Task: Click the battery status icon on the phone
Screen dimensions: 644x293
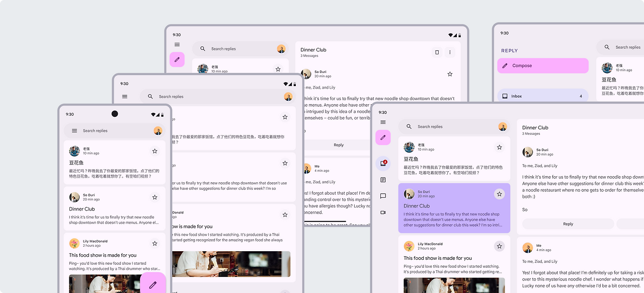Action: (x=162, y=115)
